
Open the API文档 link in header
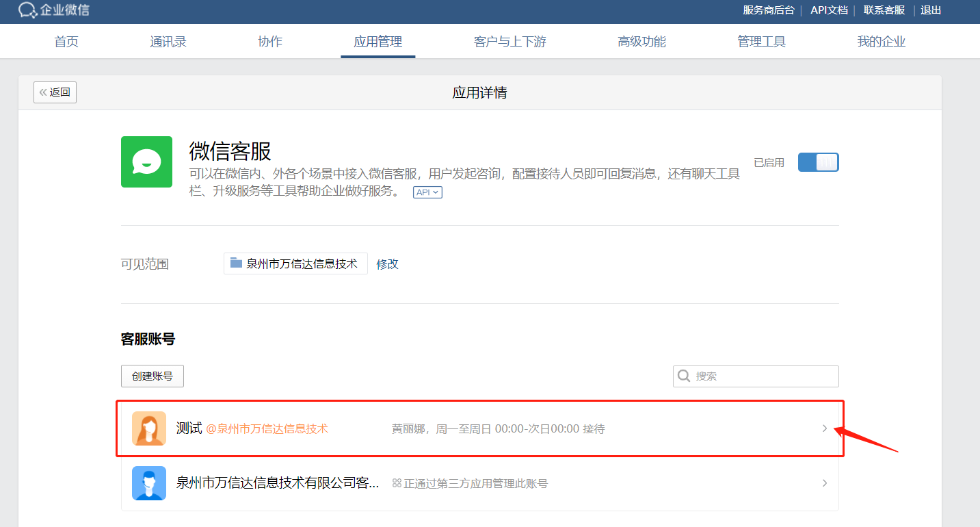point(829,10)
